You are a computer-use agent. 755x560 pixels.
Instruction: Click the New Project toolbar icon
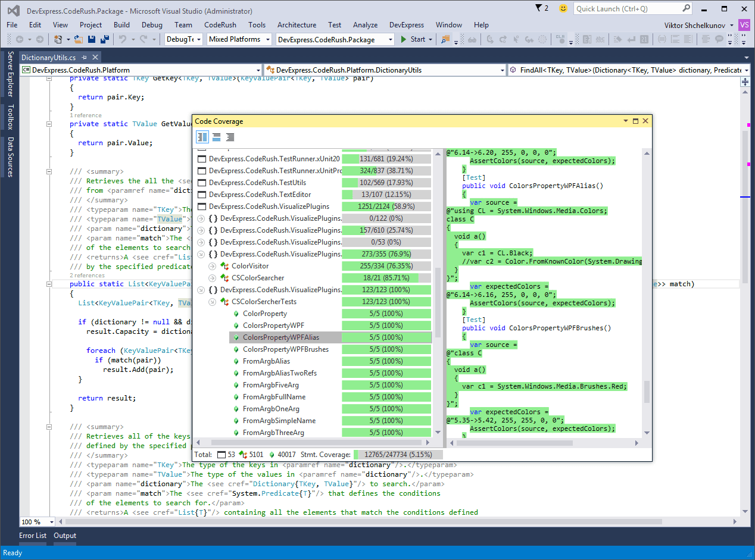coord(58,39)
